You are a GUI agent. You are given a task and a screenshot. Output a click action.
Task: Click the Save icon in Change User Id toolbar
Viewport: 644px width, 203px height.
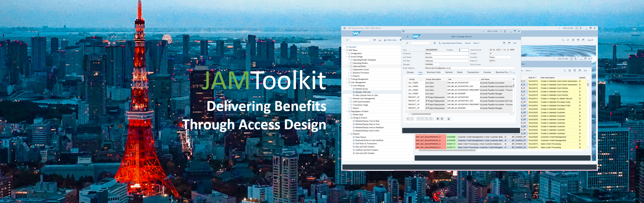[435, 43]
